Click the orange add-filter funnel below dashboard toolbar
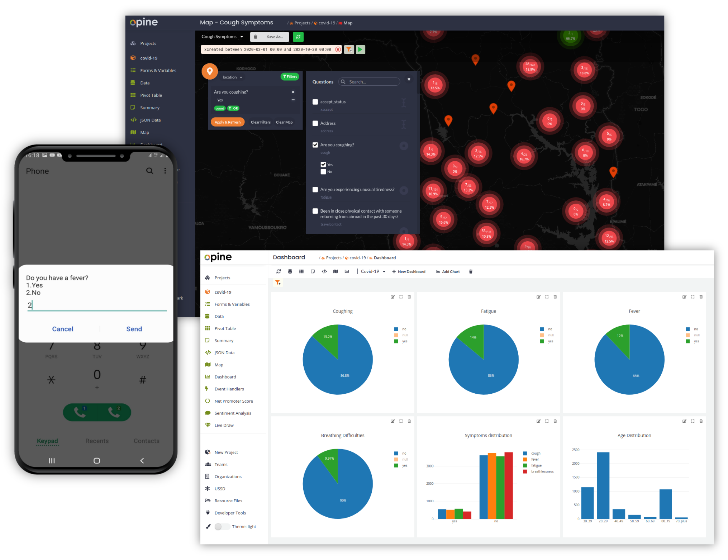728x560 pixels. [278, 283]
